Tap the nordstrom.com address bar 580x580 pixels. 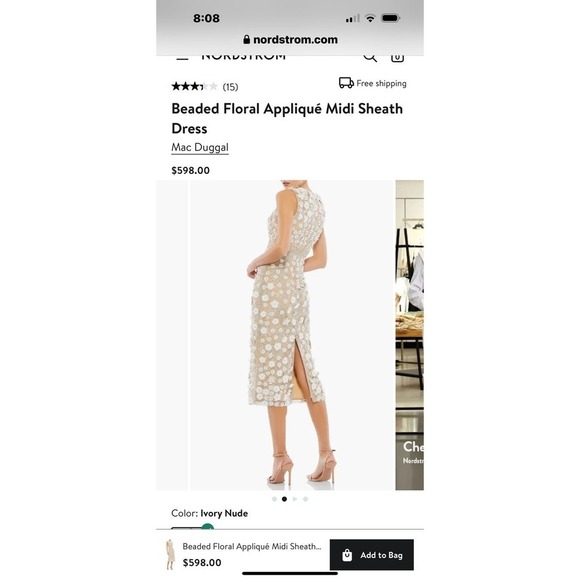tap(290, 40)
